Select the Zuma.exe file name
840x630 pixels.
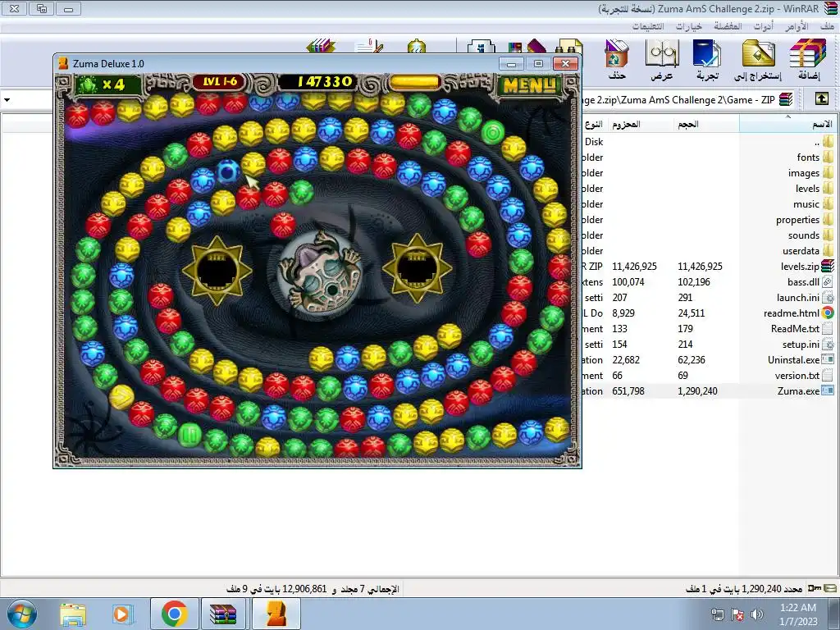pos(798,391)
